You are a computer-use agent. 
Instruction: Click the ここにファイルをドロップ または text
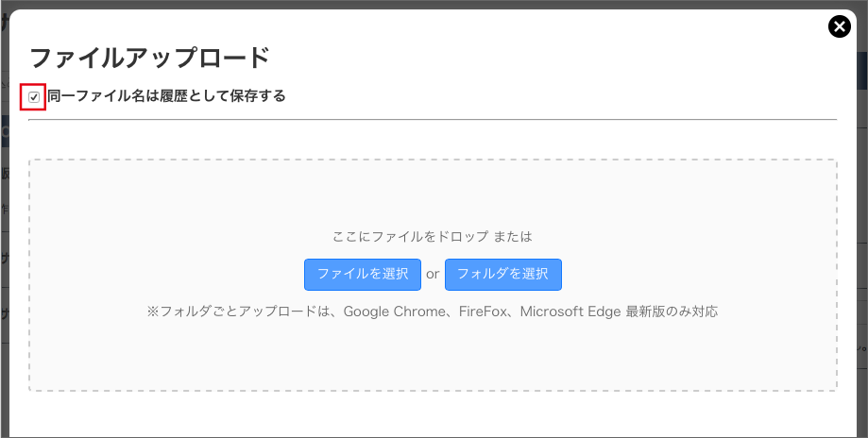coord(433,237)
